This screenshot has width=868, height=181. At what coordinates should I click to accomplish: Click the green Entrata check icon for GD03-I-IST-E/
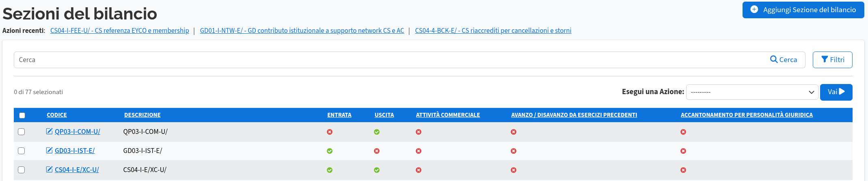[x=330, y=151]
